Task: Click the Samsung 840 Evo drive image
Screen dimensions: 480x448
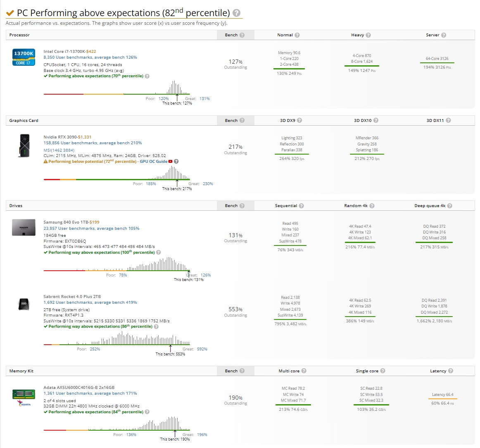Action: (24, 227)
